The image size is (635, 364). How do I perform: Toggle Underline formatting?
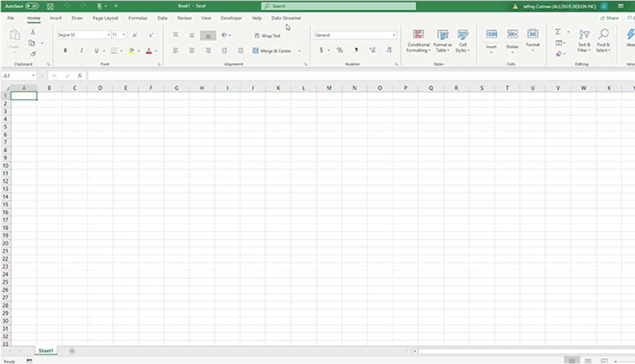coord(96,51)
